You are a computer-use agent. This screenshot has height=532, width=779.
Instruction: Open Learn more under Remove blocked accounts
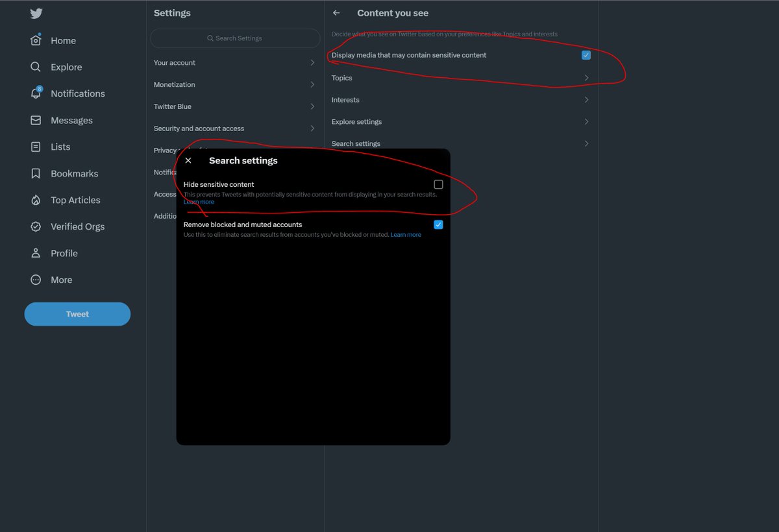(x=406, y=235)
